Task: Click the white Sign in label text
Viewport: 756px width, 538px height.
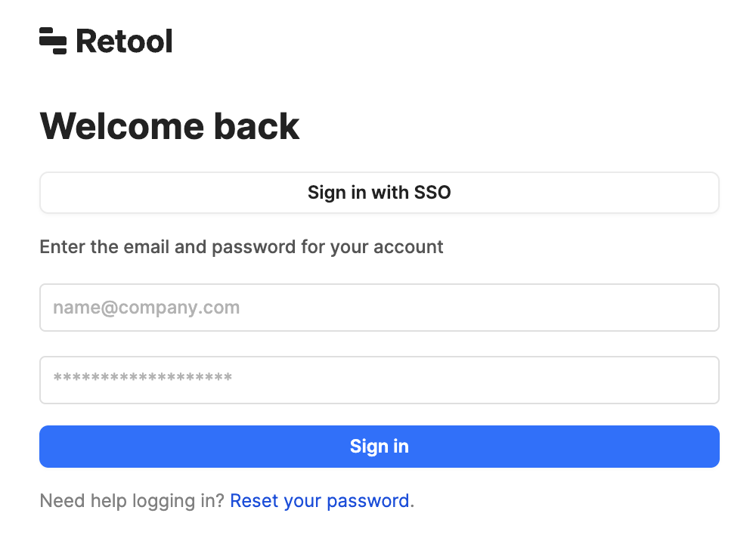Action: click(380, 447)
